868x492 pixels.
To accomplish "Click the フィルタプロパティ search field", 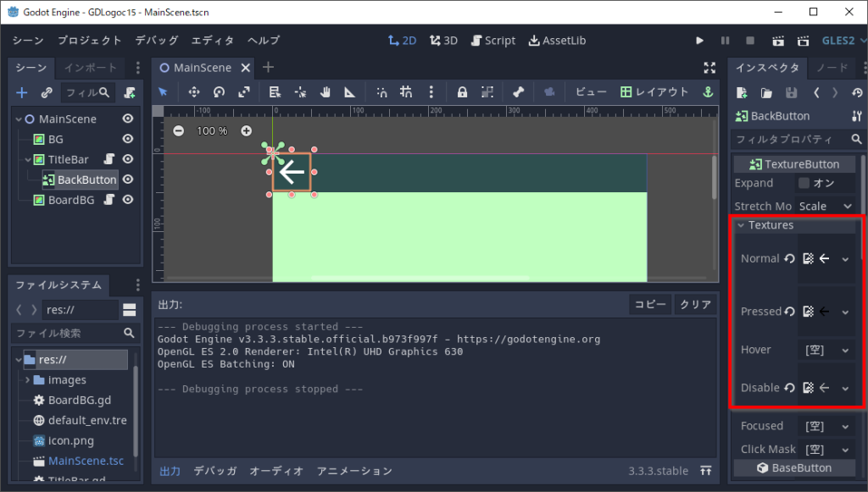I will pos(788,139).
